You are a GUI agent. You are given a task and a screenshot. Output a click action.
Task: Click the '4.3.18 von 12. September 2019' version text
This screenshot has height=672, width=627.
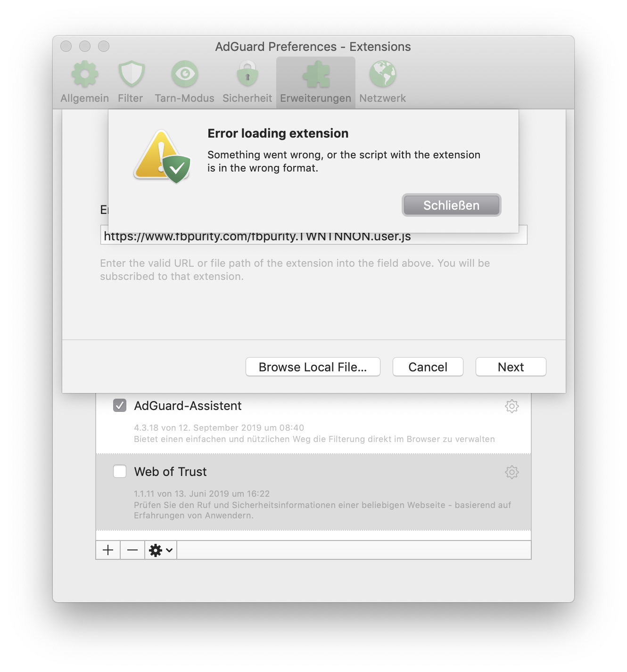(219, 428)
